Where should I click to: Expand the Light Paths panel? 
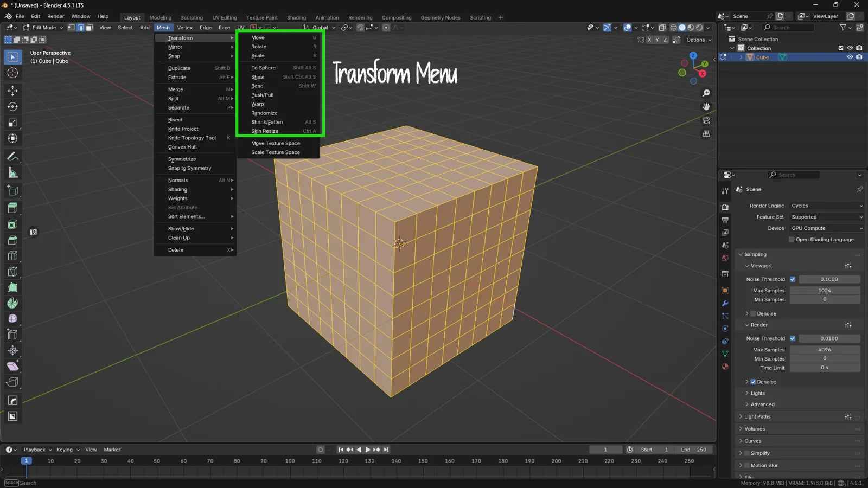[757, 416]
